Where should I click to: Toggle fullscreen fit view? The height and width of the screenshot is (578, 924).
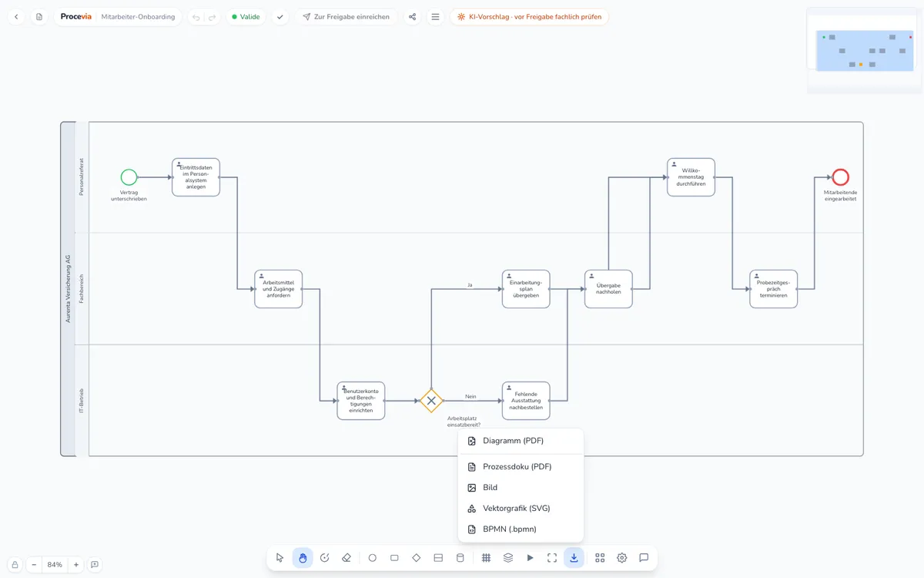(x=552, y=558)
